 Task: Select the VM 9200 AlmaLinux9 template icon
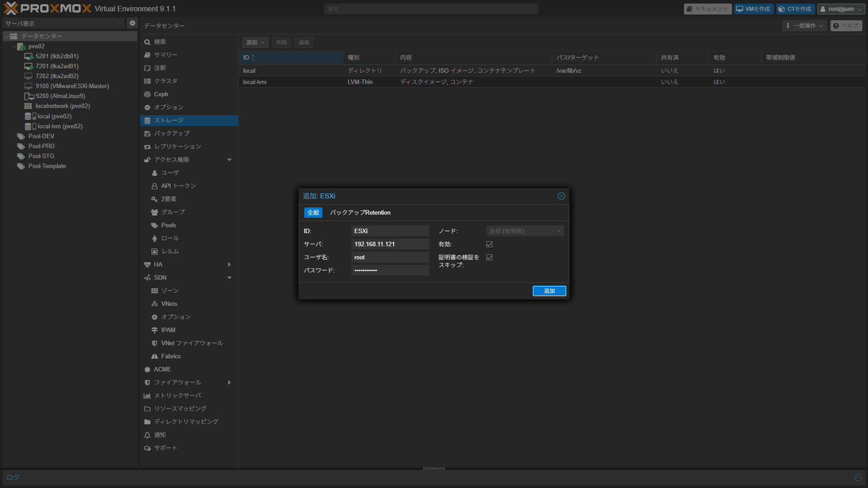[x=29, y=96]
